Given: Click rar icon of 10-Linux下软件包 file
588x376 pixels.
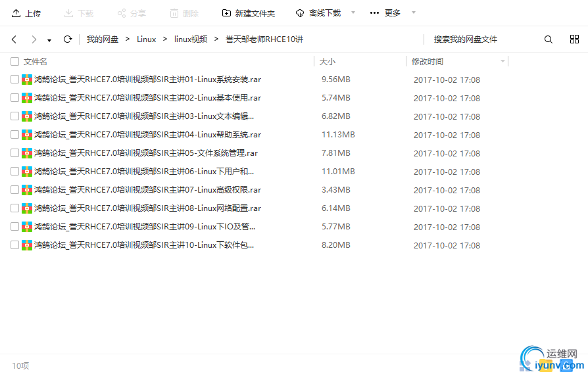Looking at the screenshot, I should [27, 245].
